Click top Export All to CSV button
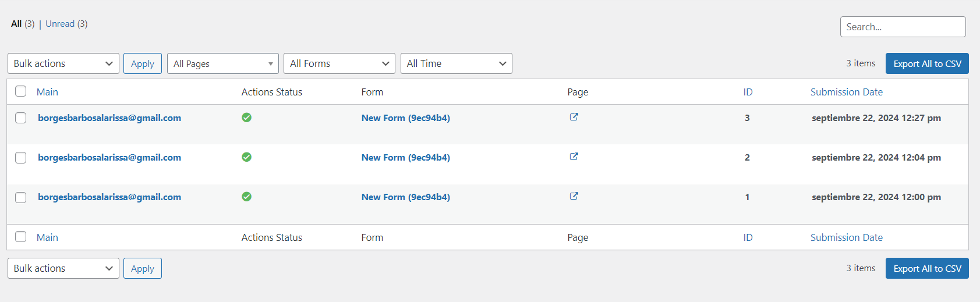 click(x=927, y=63)
